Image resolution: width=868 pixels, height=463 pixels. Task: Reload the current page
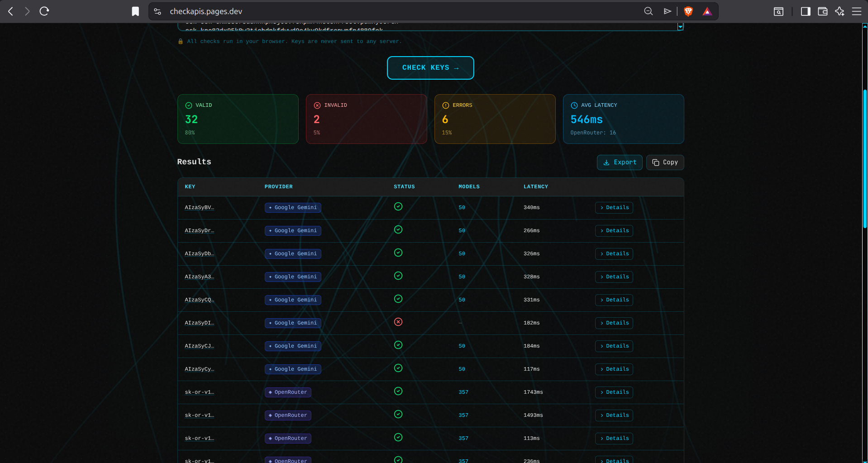[x=44, y=11]
